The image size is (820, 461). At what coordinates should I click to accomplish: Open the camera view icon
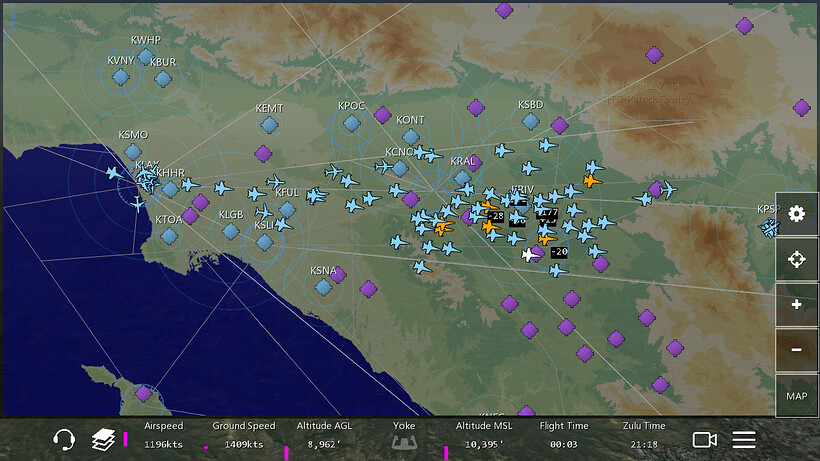coord(704,440)
